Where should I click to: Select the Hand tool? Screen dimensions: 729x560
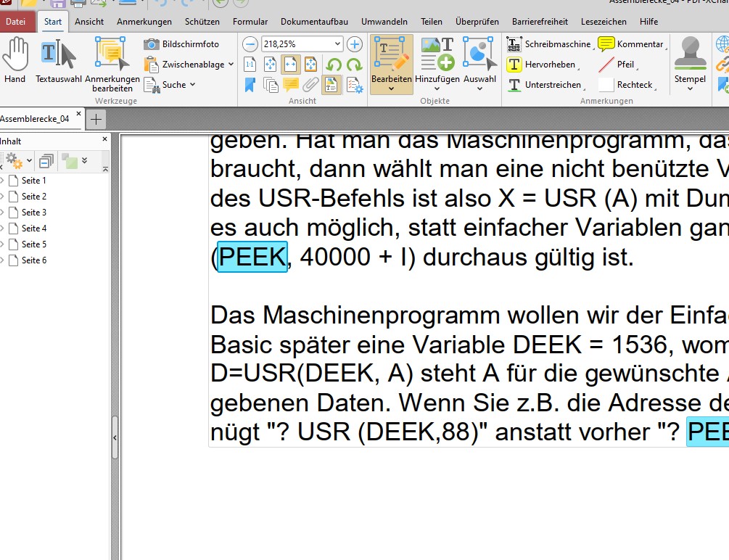[x=15, y=61]
